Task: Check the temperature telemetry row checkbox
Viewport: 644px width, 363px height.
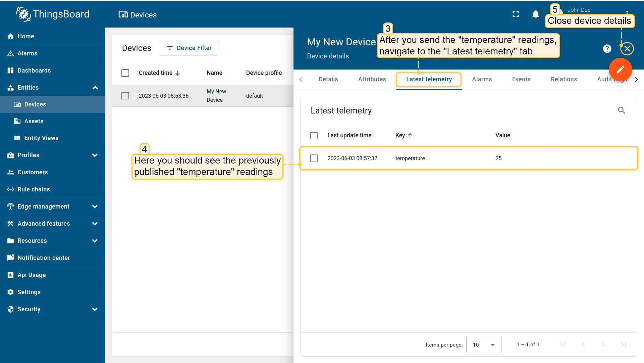Action: tap(314, 158)
